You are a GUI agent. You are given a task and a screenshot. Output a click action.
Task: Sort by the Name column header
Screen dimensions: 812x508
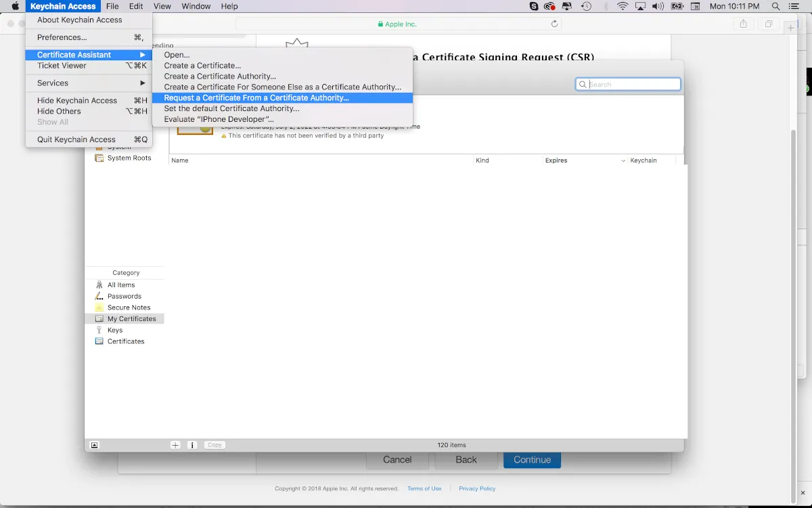(321, 161)
